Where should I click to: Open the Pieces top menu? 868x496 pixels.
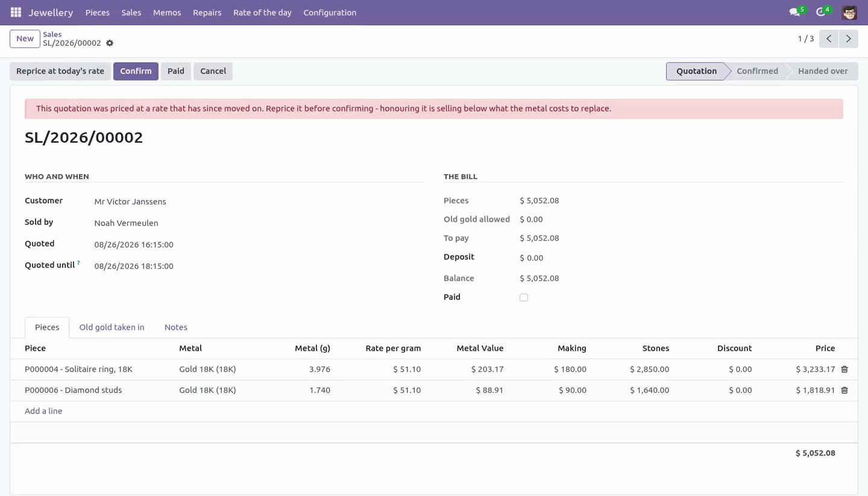98,12
